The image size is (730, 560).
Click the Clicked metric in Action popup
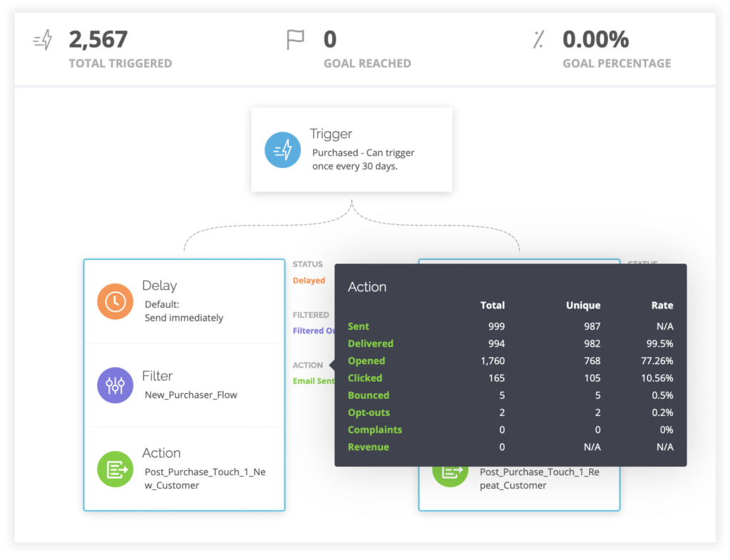(x=365, y=378)
